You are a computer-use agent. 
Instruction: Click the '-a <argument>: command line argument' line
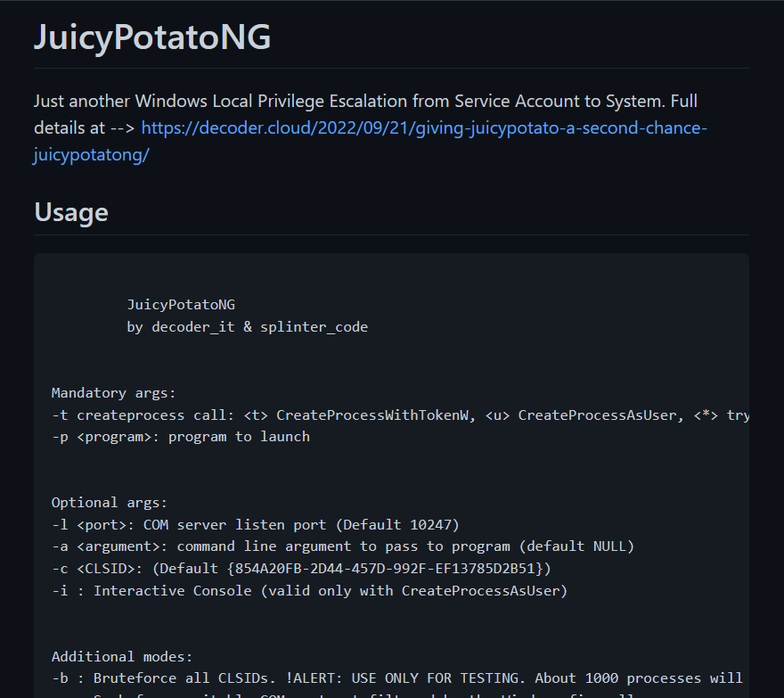[342, 546]
